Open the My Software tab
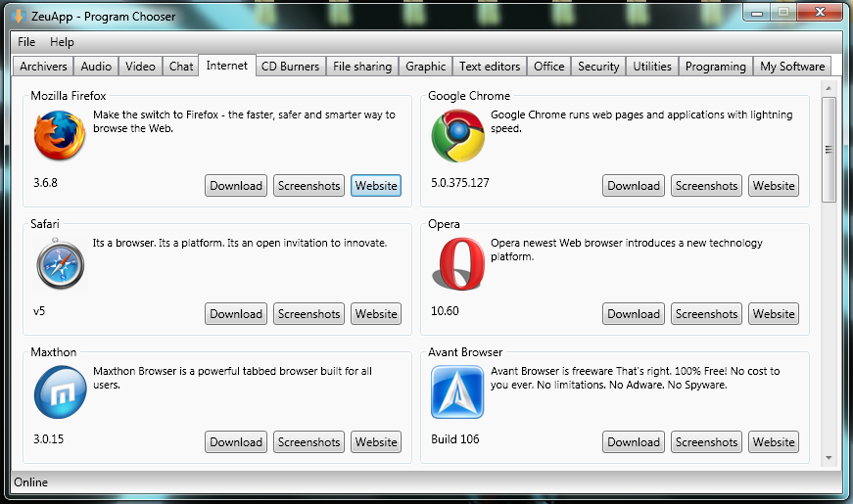This screenshot has width=853, height=504. point(792,67)
